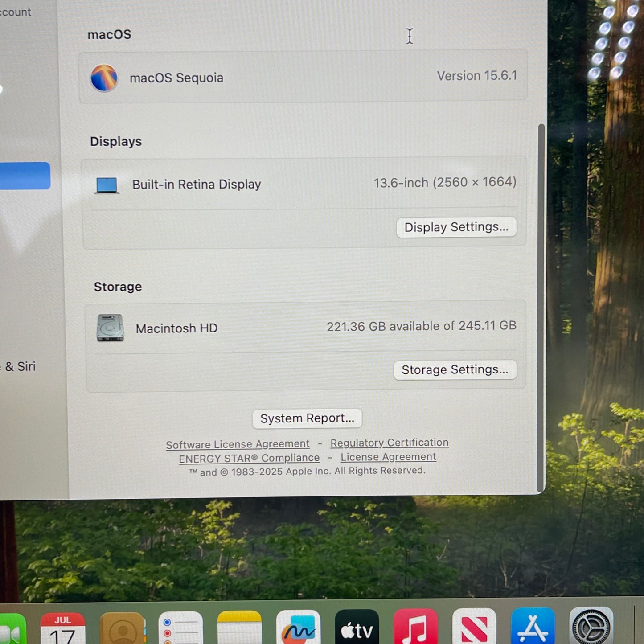Click the 'Displays' section heading
The image size is (644, 644).
coord(116,142)
